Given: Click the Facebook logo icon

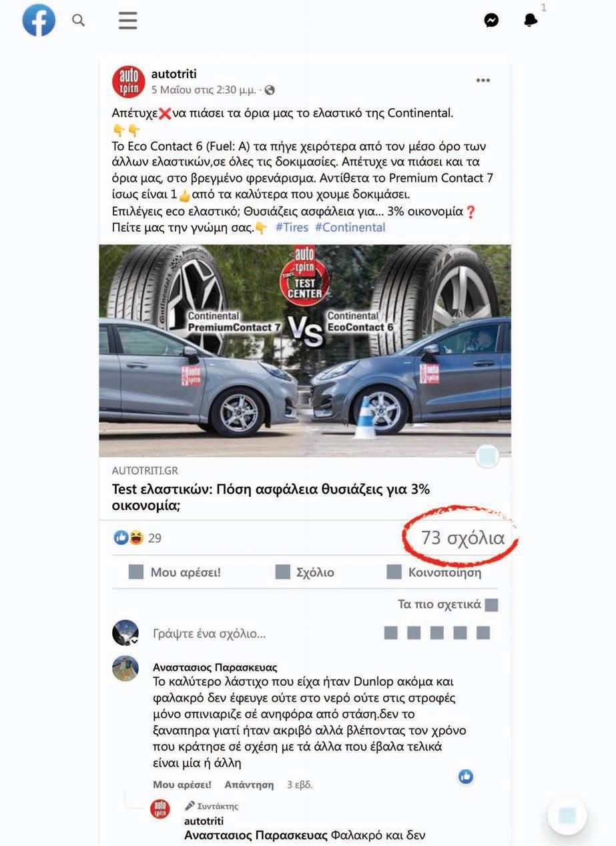Looking at the screenshot, I should (x=39, y=20).
